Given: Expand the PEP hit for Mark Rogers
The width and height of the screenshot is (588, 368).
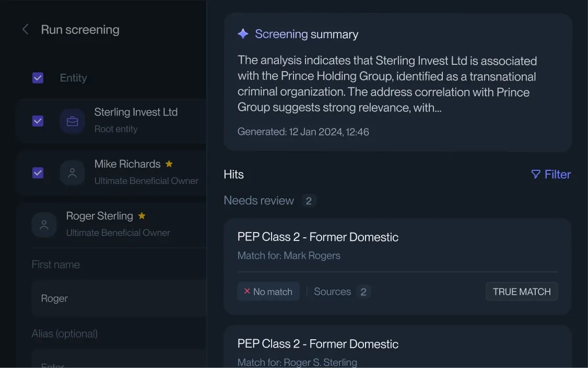Looking at the screenshot, I should coord(318,237).
